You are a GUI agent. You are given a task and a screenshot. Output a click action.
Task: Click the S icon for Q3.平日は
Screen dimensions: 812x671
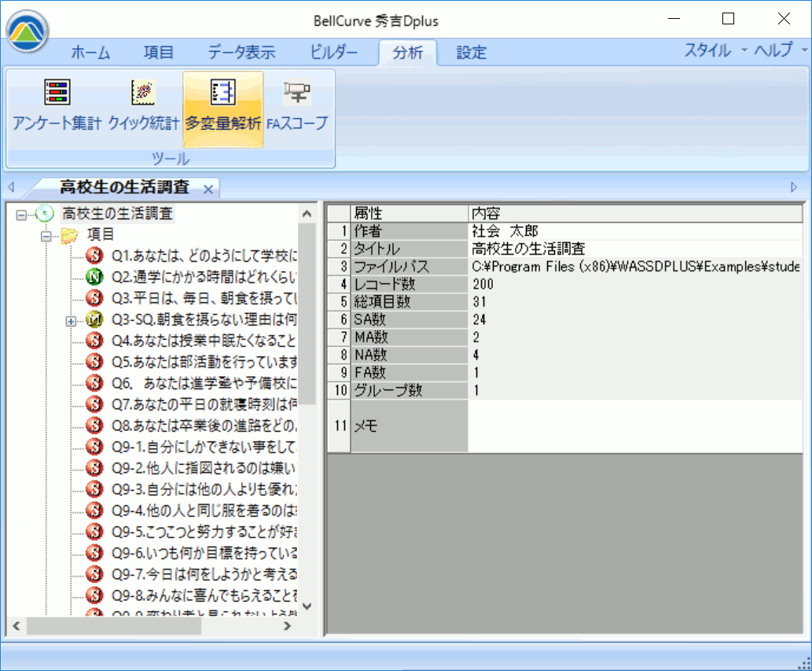[x=94, y=298]
